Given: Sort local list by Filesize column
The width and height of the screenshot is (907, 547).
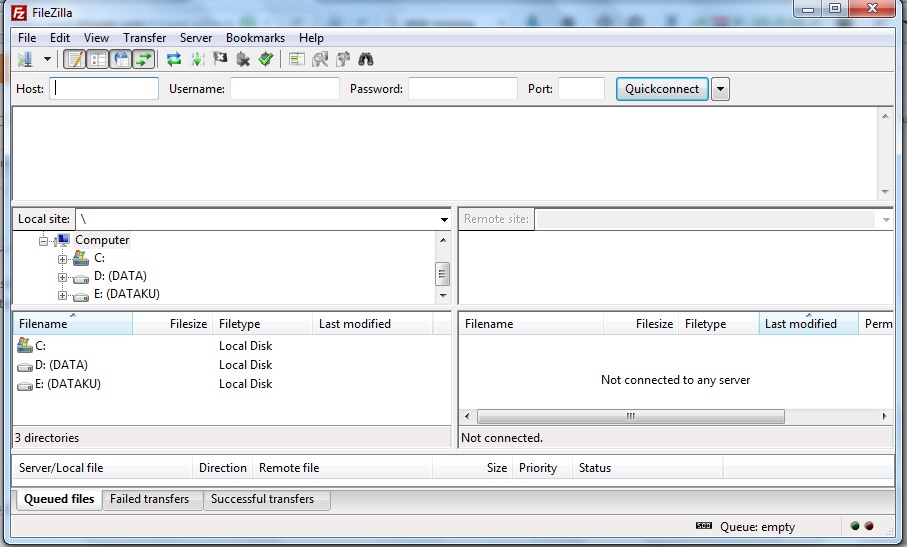Looking at the screenshot, I should pyautogui.click(x=173, y=324).
